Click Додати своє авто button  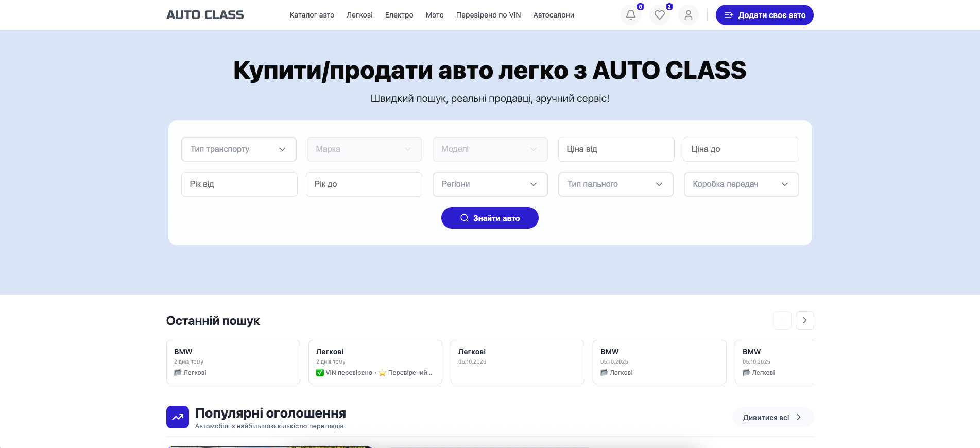point(764,15)
